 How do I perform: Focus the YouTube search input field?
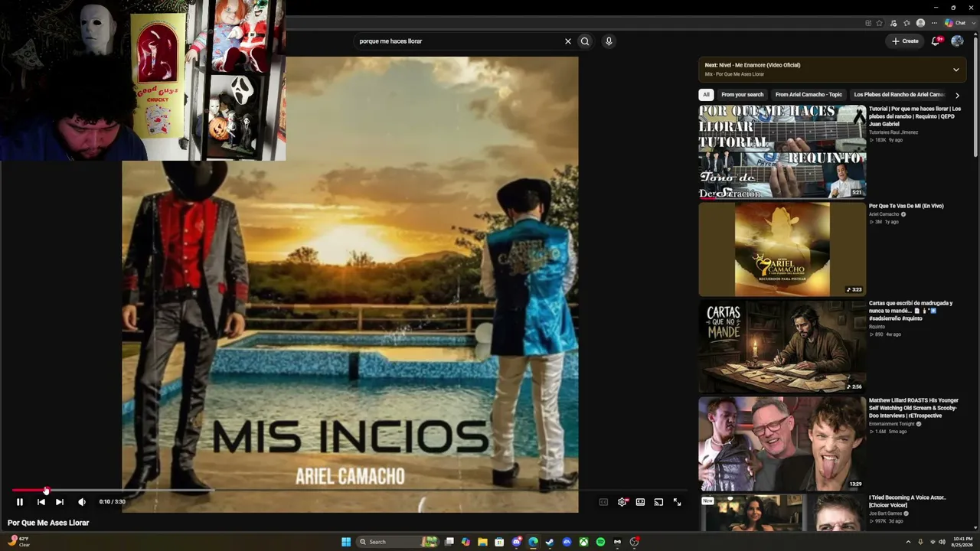pos(458,41)
